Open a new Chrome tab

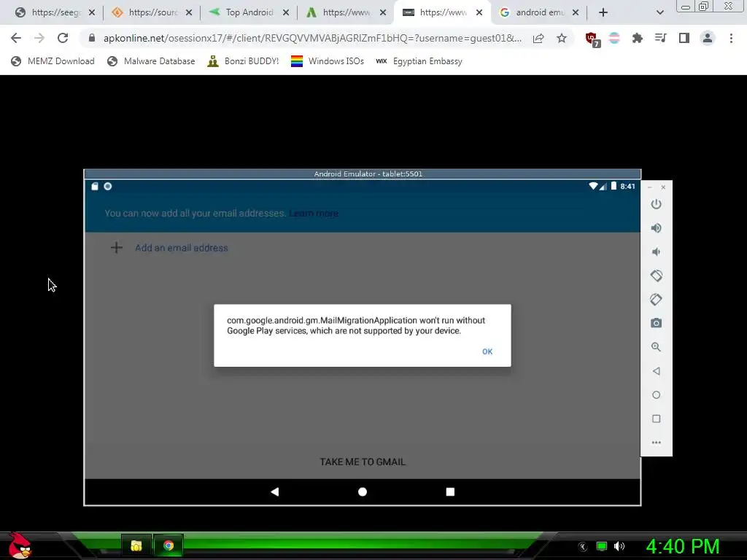(603, 12)
